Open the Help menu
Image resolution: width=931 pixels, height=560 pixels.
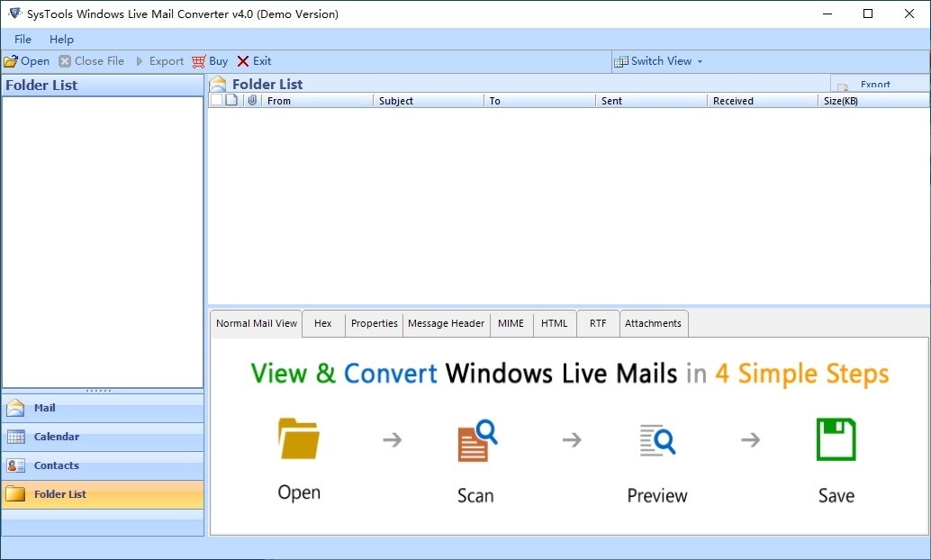[x=61, y=40]
